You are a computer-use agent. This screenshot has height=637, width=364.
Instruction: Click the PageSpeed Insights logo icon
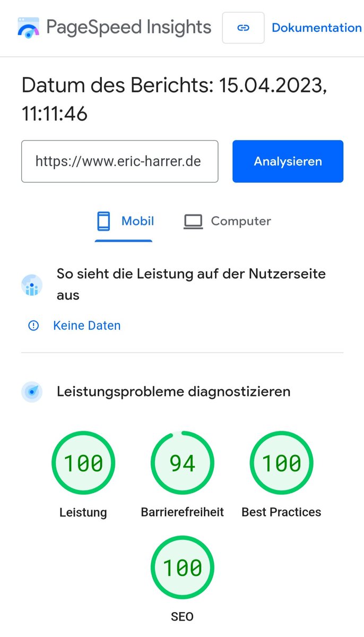point(29,28)
